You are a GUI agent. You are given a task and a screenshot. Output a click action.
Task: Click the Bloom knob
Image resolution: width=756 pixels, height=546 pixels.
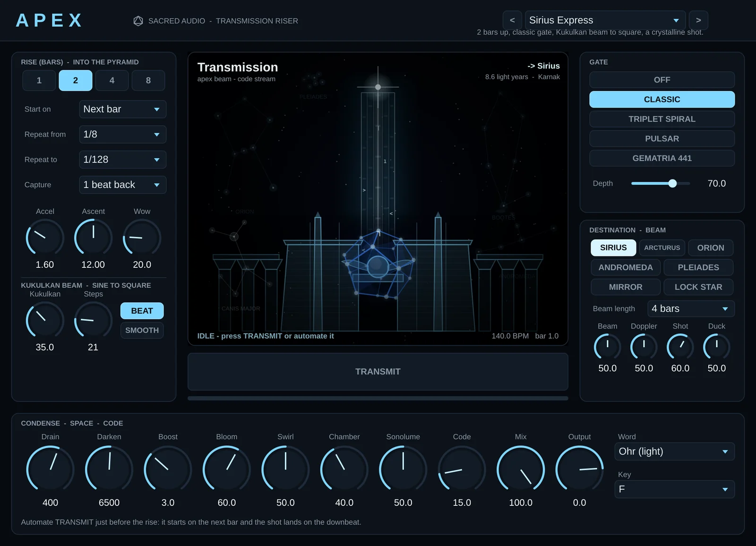(x=227, y=469)
